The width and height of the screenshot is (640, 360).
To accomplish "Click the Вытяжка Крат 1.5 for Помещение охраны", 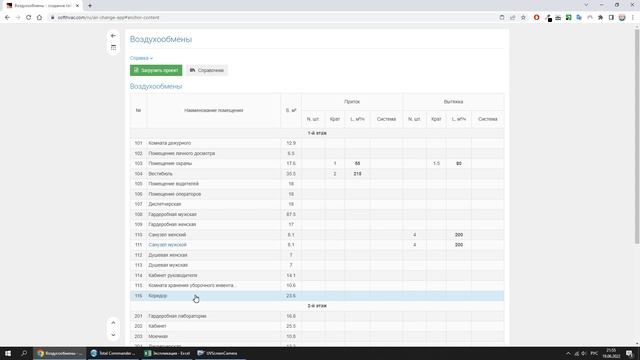I will point(436,164).
